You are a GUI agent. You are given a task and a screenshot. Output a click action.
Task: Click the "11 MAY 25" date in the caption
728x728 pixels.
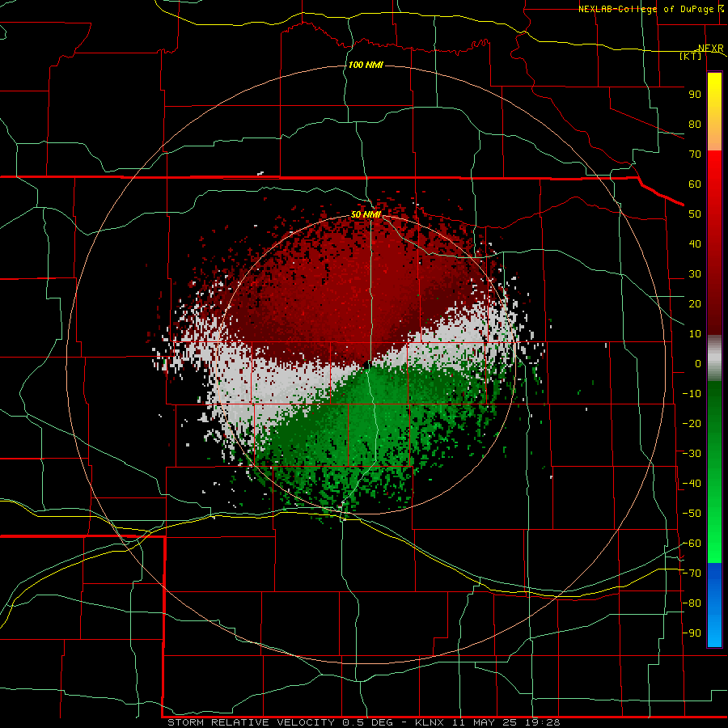click(x=485, y=722)
